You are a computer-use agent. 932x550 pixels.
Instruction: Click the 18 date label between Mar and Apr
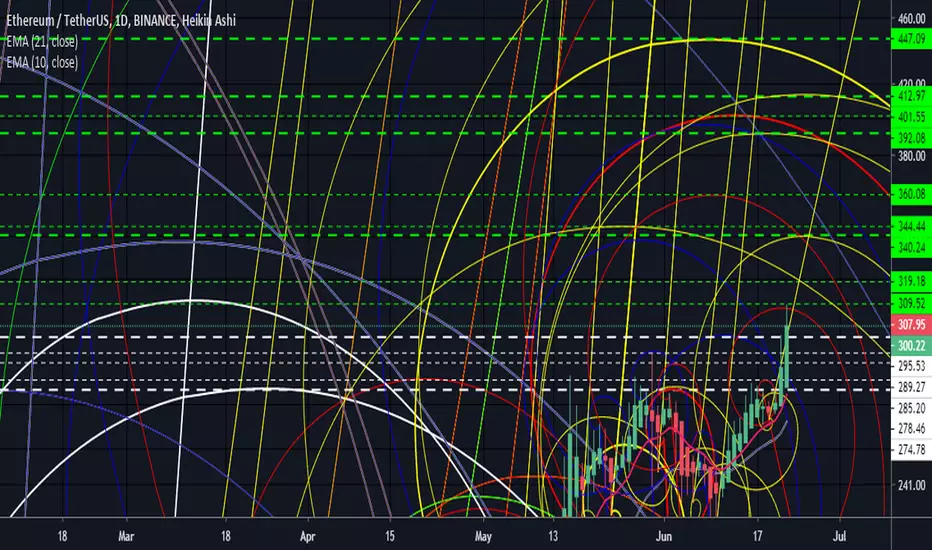tap(226, 536)
